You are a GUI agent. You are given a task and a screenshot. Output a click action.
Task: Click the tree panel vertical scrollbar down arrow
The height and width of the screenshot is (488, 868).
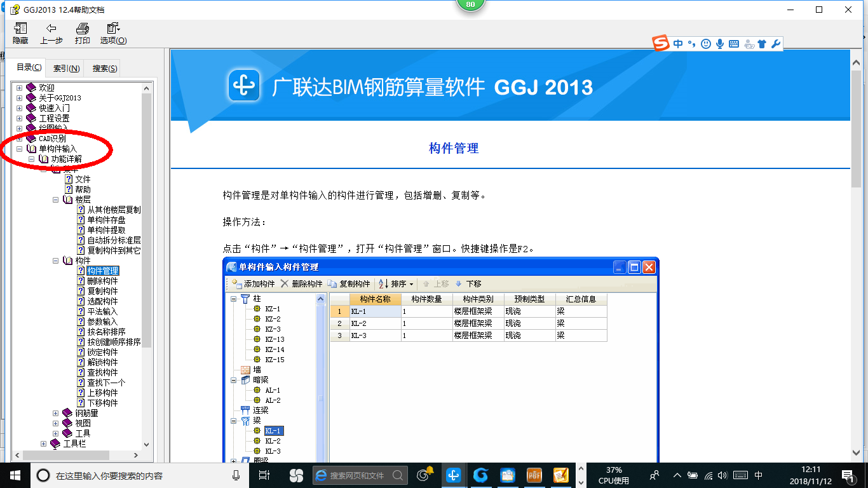click(147, 445)
